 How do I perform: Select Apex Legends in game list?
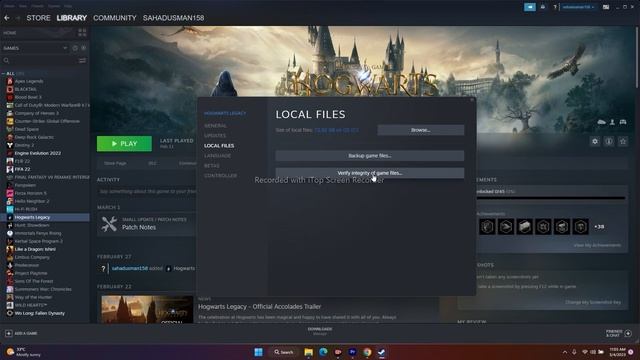click(29, 81)
